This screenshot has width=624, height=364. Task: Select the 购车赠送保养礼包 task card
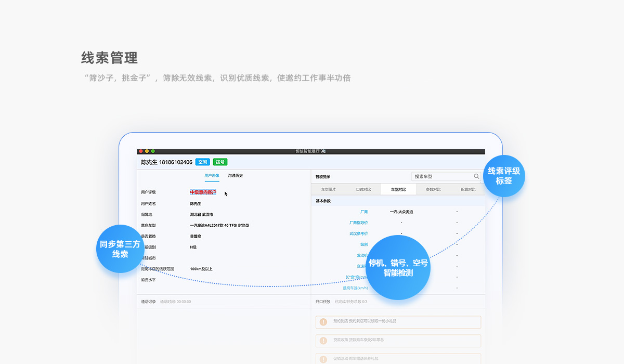coord(398,359)
